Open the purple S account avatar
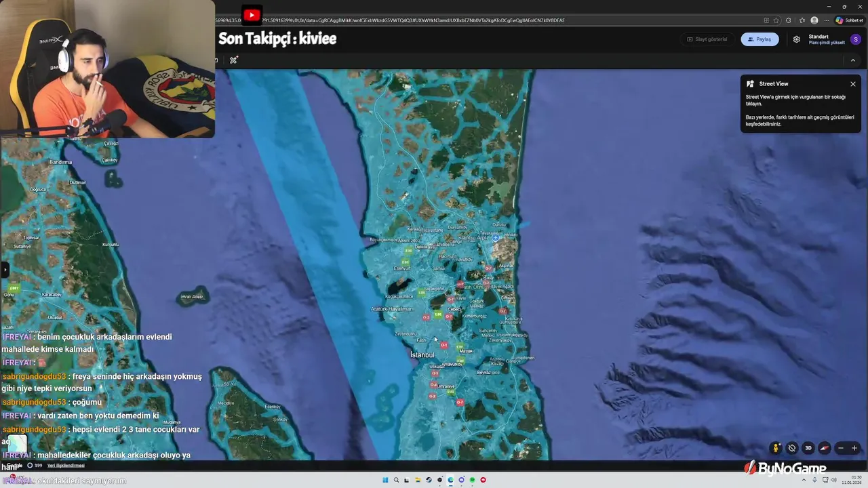The image size is (868, 488). [855, 39]
